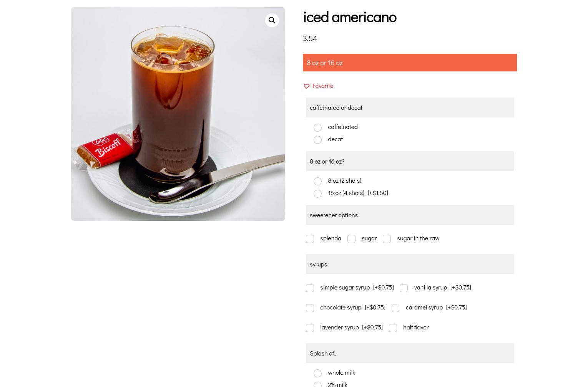The image size is (588, 387).
Task: Select whole milk splash option
Action: click(x=317, y=373)
